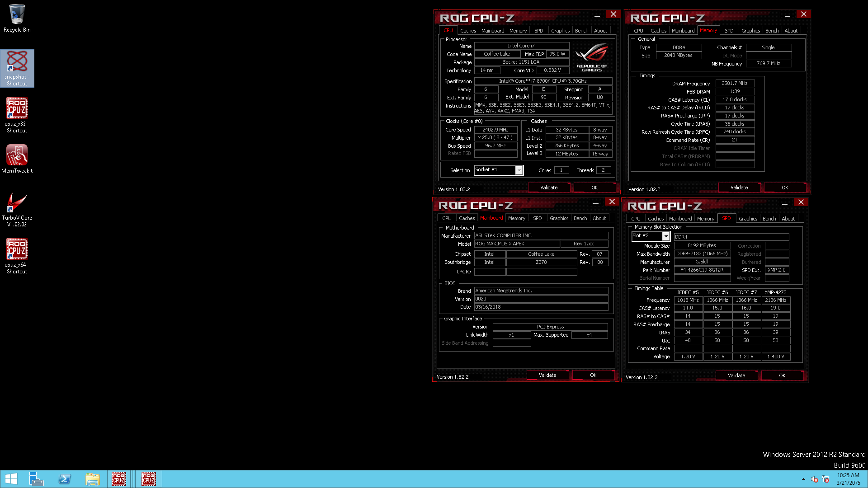Open Server Manager from taskbar
868x488 pixels.
tap(36, 479)
